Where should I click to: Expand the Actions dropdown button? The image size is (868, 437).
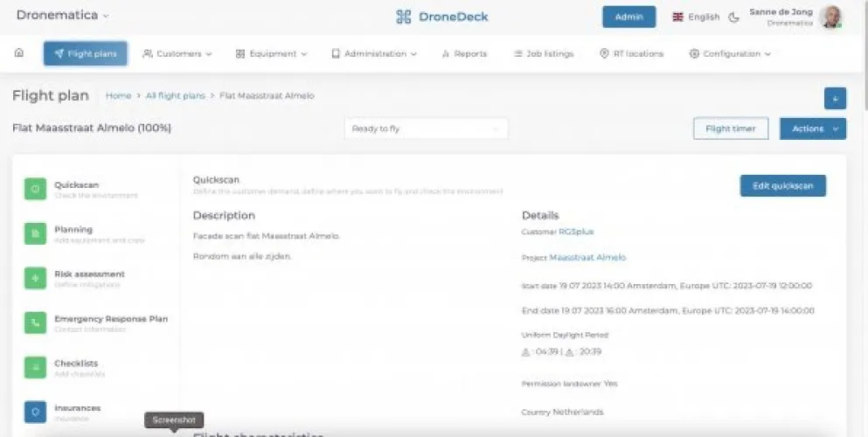813,128
